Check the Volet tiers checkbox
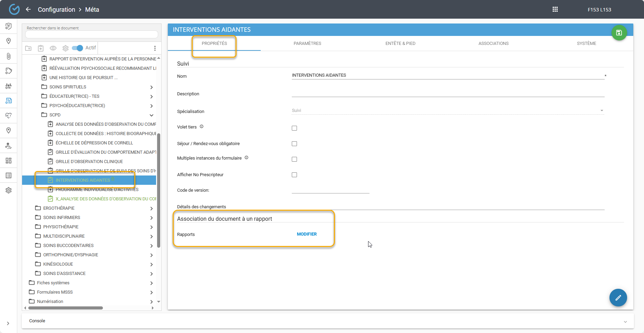The image size is (644, 333). pyautogui.click(x=294, y=128)
